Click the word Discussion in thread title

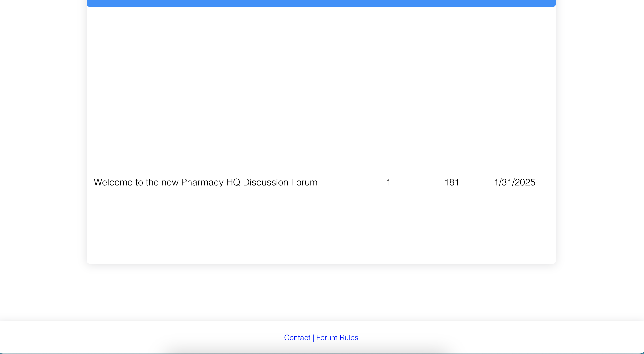(265, 182)
